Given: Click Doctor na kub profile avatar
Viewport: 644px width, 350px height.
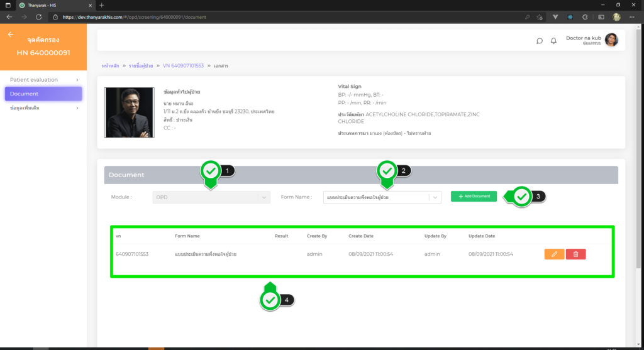Looking at the screenshot, I should click(x=611, y=40).
